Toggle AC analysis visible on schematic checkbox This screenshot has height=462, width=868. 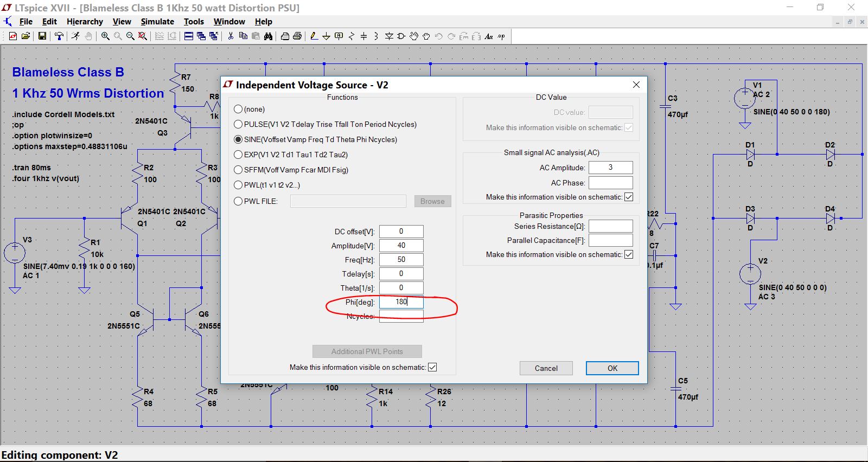click(629, 197)
